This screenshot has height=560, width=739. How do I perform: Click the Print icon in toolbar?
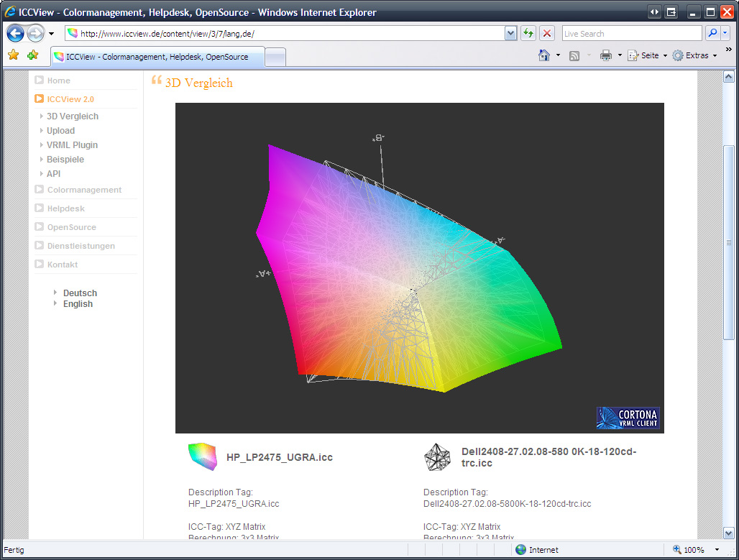point(606,55)
